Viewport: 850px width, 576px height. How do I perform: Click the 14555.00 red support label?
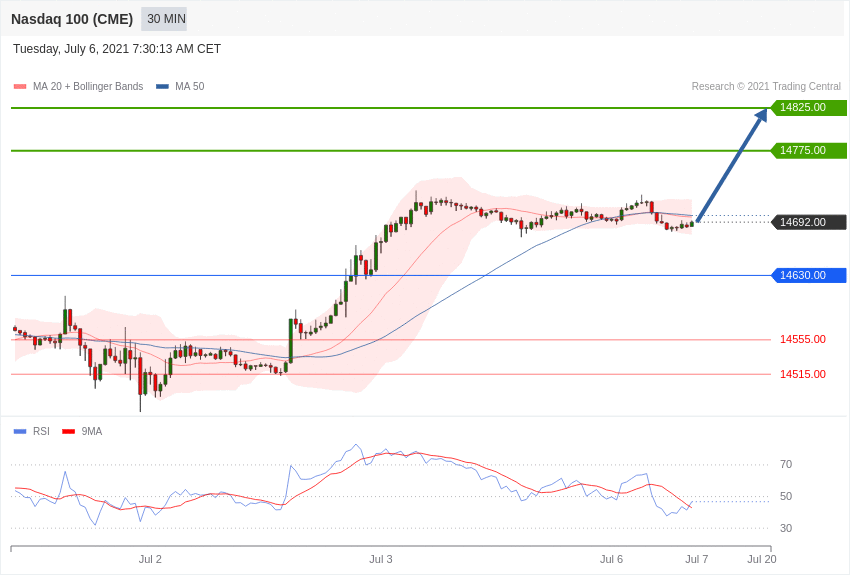click(x=803, y=339)
